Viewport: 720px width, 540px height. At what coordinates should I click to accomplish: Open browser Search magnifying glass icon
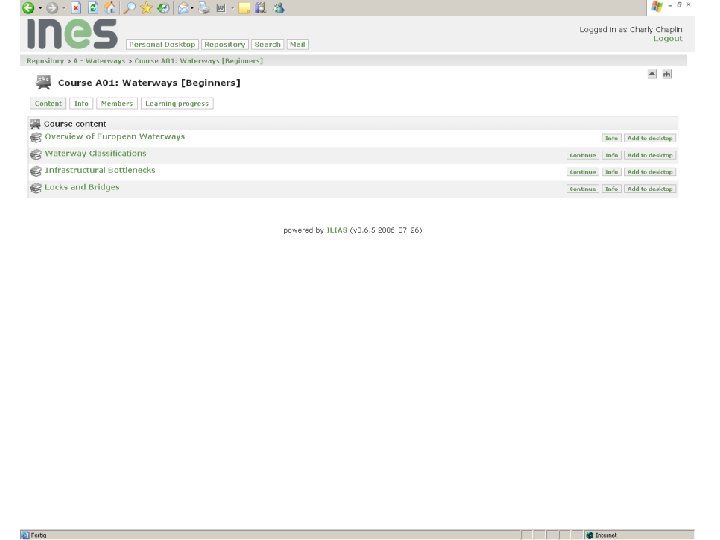[130, 8]
